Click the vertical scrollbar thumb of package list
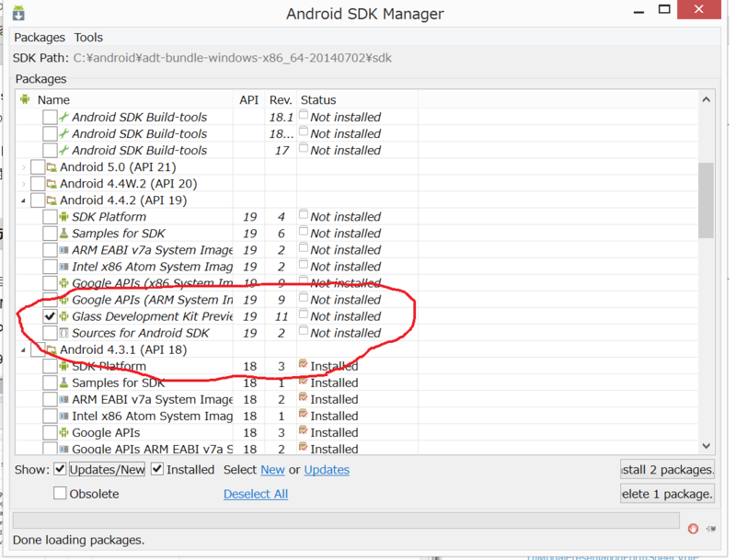736x560 pixels. (x=706, y=200)
